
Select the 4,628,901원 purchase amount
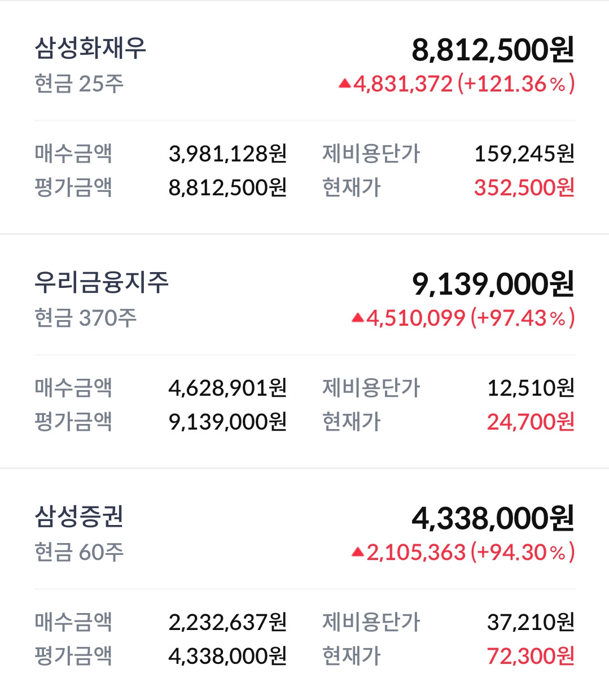[227, 388]
